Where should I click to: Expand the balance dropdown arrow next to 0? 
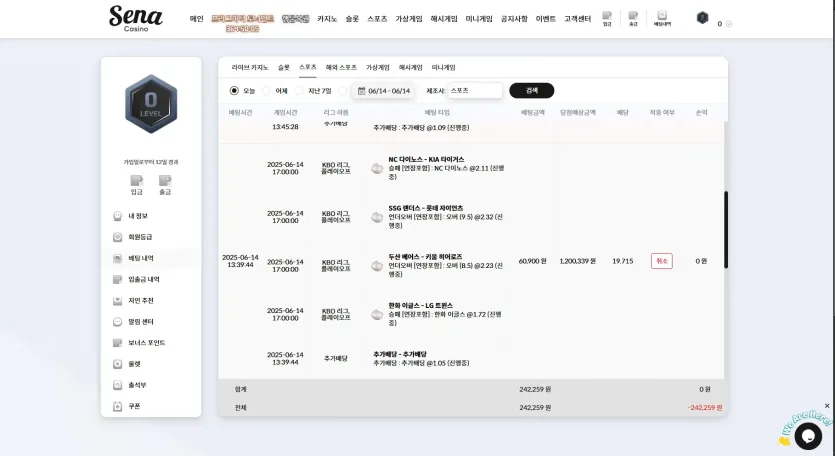(729, 24)
